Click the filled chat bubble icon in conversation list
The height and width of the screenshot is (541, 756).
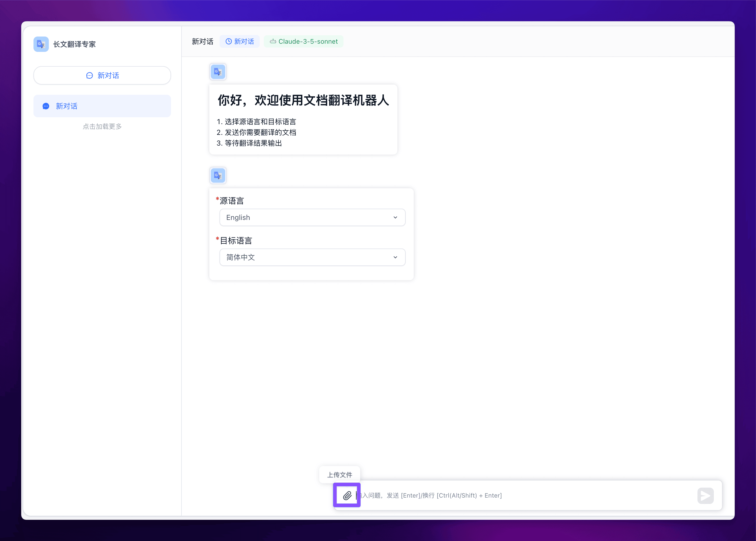(46, 106)
